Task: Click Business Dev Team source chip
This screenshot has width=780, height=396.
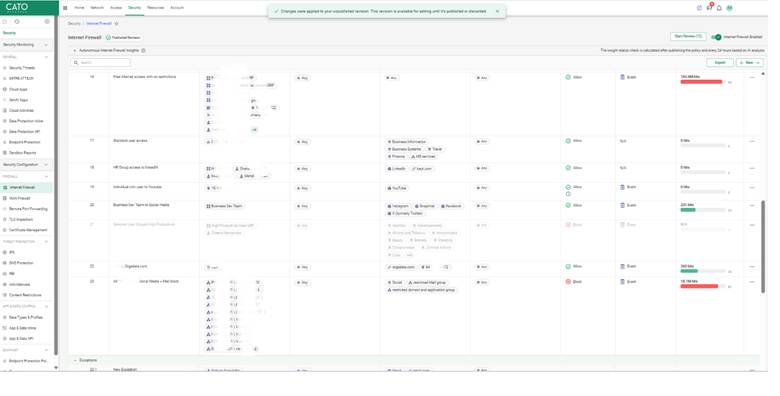Action: pyautogui.click(x=224, y=206)
